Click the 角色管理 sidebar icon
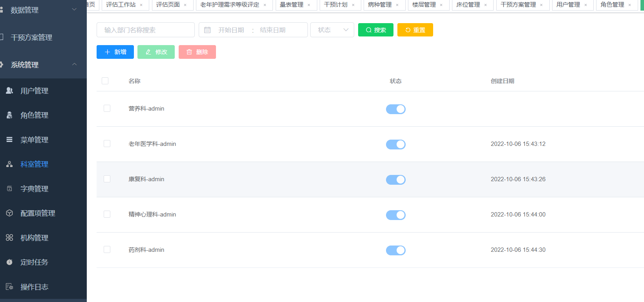Screen dimensions: 644x302 click(x=9, y=115)
